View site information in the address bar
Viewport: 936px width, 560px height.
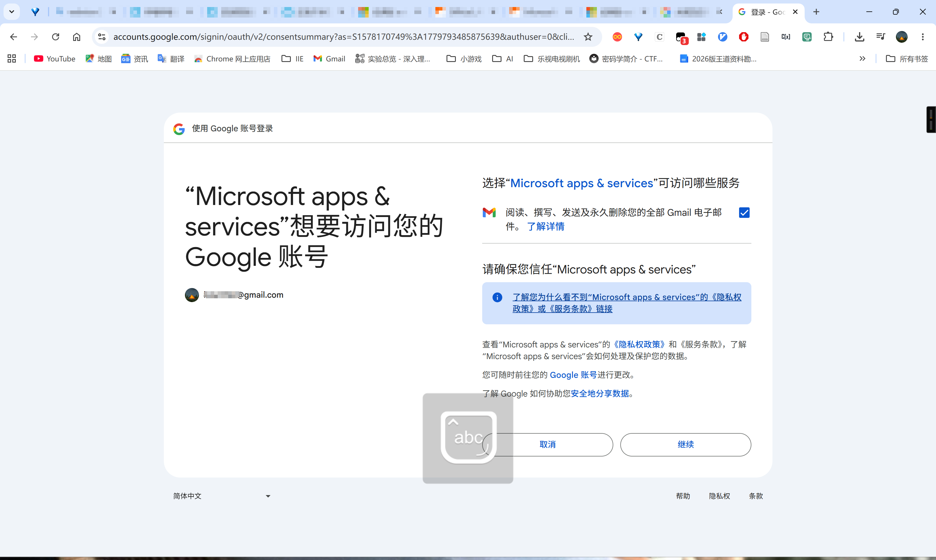(102, 37)
